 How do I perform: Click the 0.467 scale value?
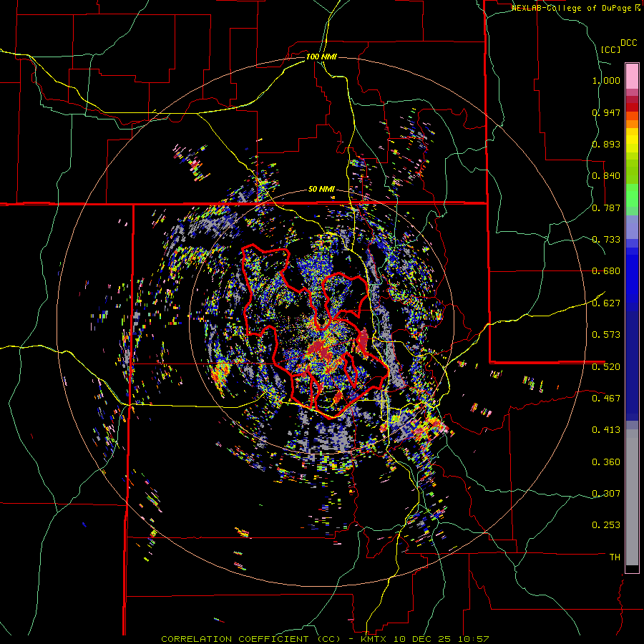pyautogui.click(x=606, y=399)
